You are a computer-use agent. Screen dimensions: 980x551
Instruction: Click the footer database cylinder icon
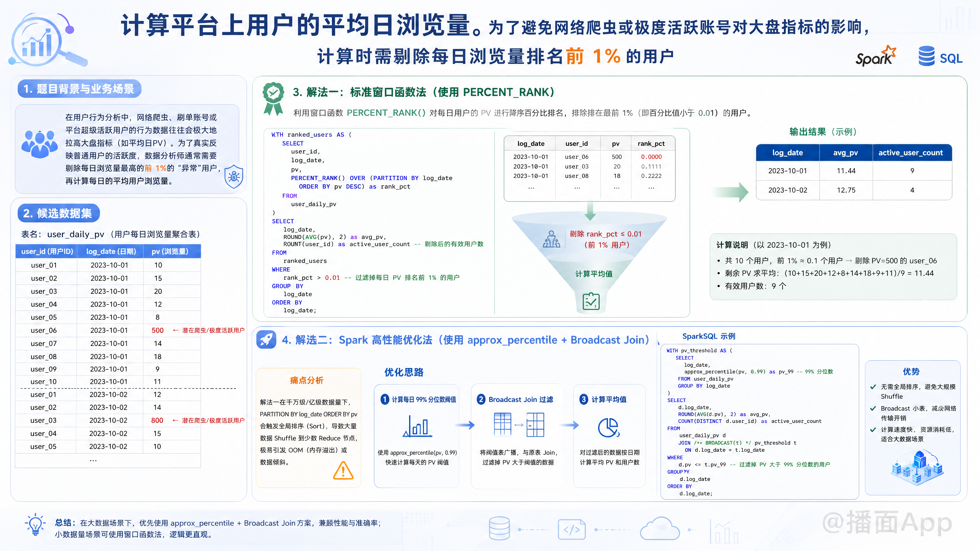point(499,528)
